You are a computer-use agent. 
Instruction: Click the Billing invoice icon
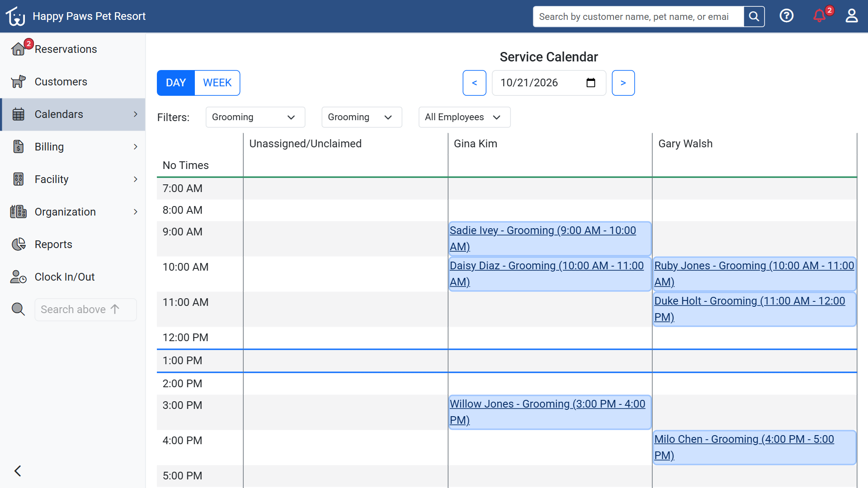pyautogui.click(x=18, y=147)
